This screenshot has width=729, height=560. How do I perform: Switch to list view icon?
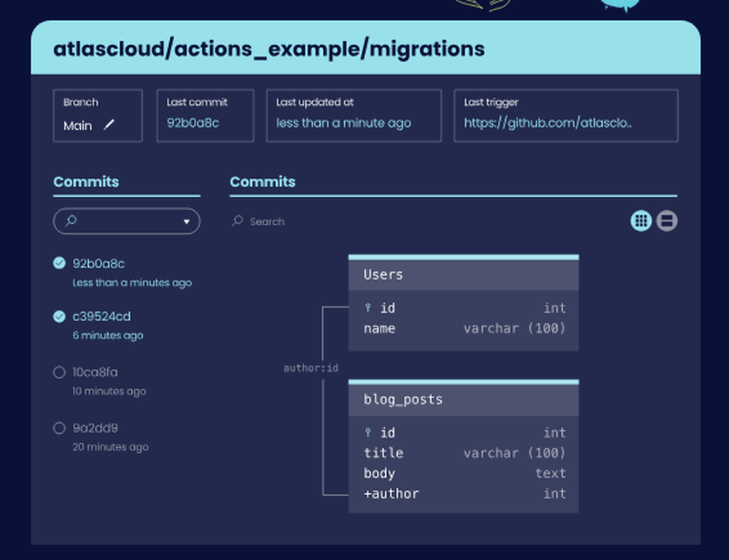667,220
